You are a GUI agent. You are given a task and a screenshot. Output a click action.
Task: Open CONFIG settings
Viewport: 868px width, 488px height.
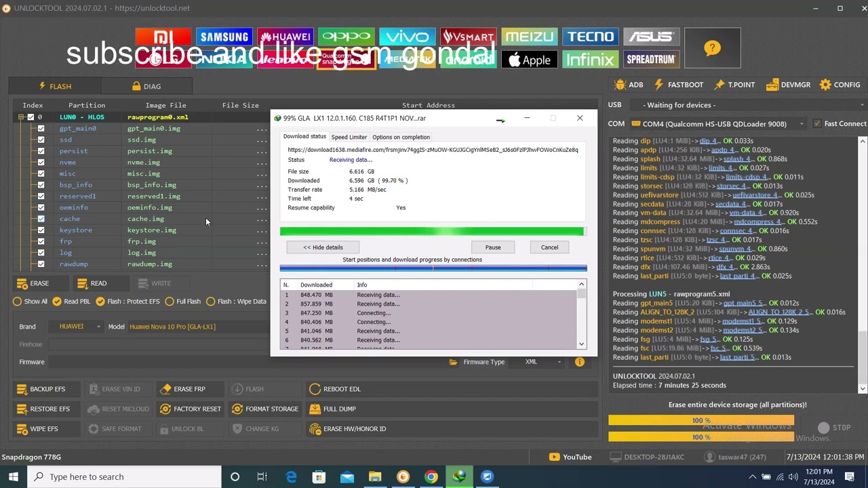[x=840, y=85]
